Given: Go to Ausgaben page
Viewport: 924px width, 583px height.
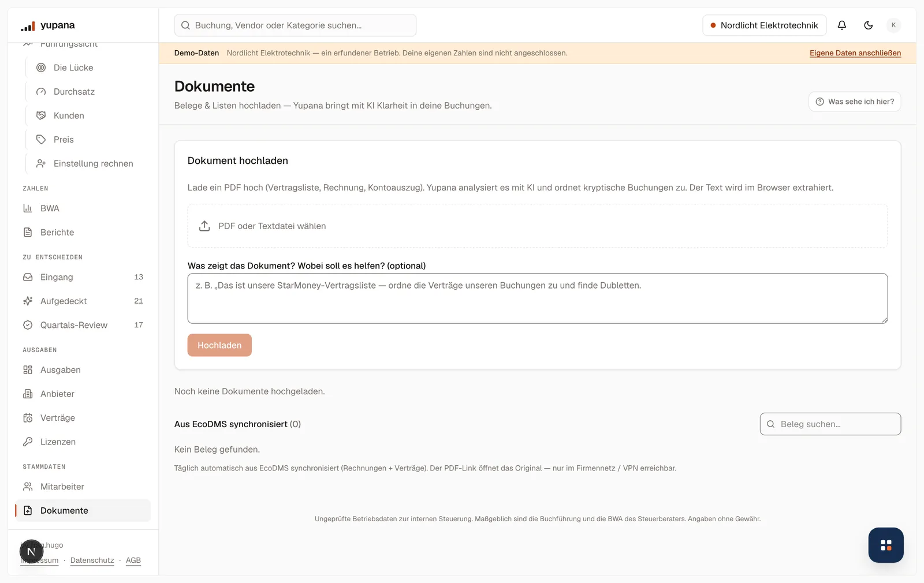Looking at the screenshot, I should 83,370.
